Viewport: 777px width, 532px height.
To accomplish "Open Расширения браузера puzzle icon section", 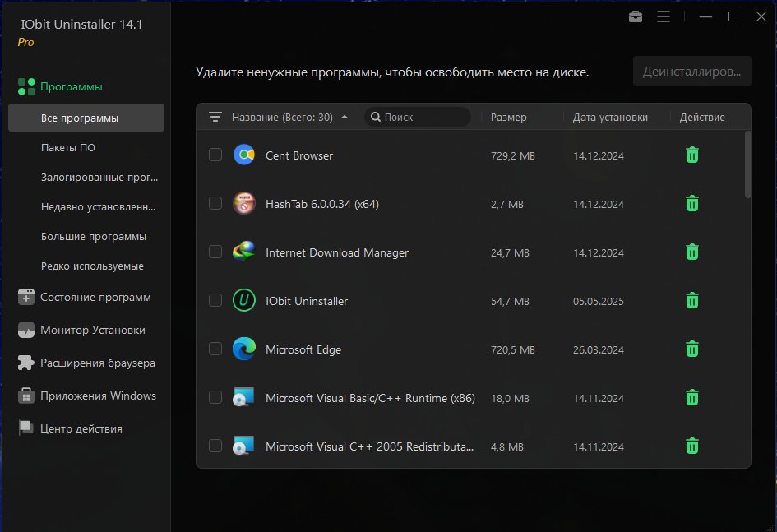I will (x=86, y=363).
